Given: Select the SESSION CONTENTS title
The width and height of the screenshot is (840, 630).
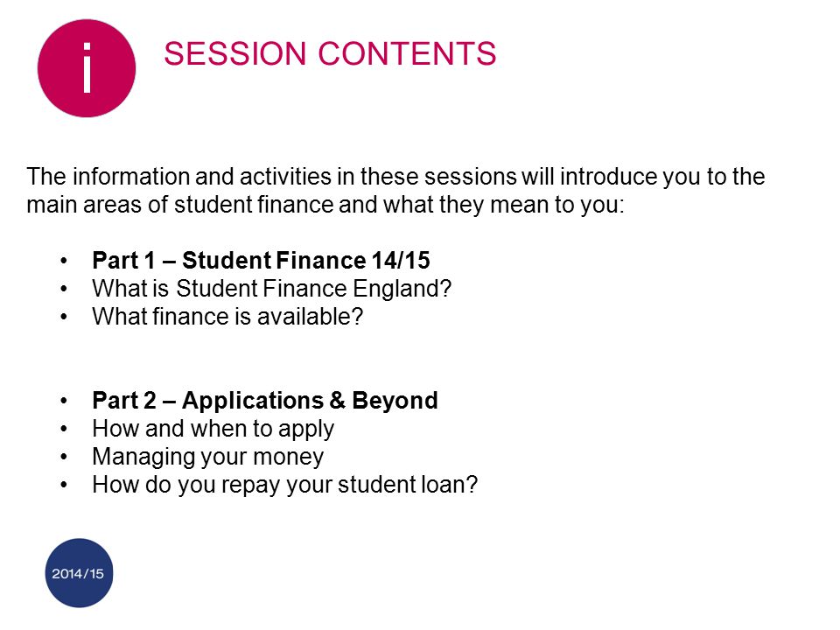Looking at the screenshot, I should click(330, 53).
